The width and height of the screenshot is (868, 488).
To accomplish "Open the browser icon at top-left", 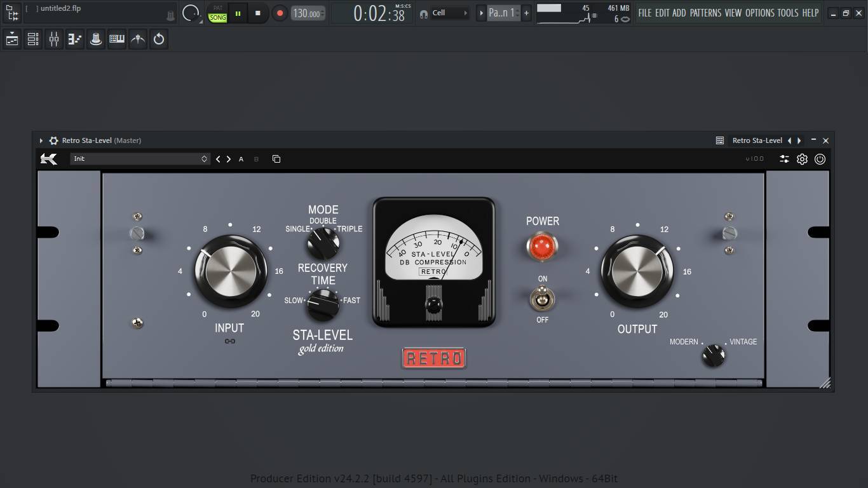I will pyautogui.click(x=12, y=13).
